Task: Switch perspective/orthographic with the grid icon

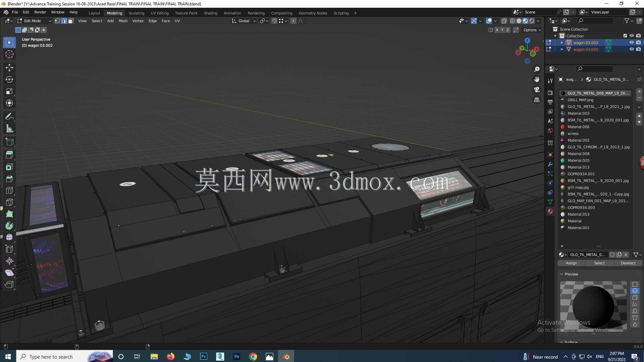Action: [537, 100]
